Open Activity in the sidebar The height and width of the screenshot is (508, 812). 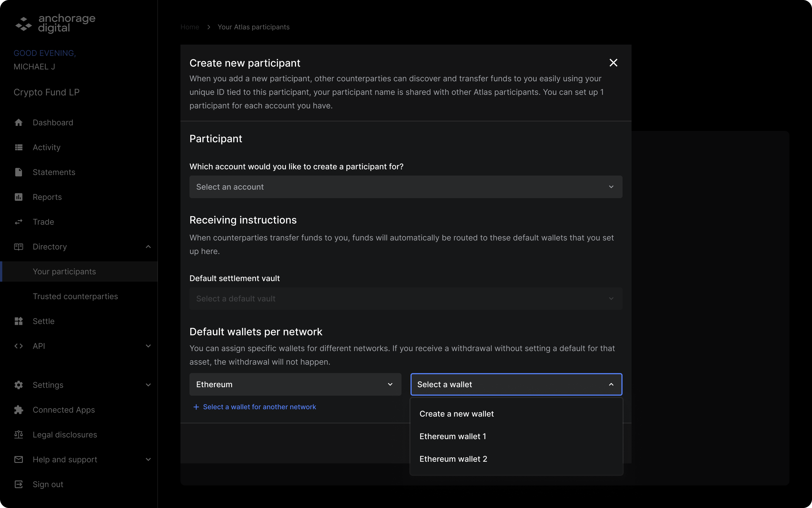[47, 148]
